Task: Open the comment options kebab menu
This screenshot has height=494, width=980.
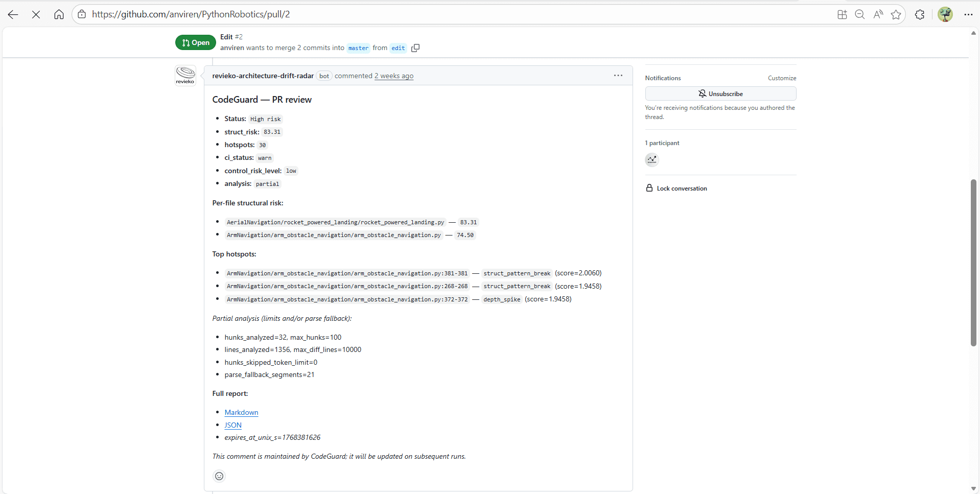Action: click(x=618, y=75)
